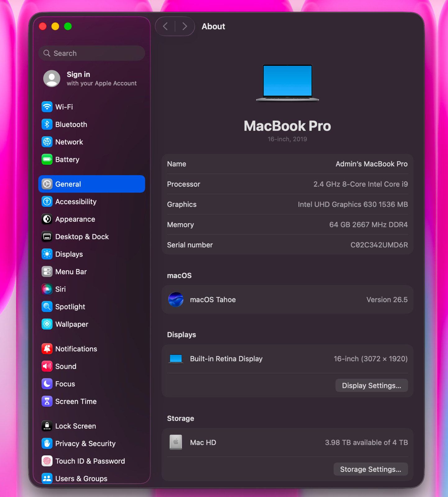Click the green full-screen window button
The height and width of the screenshot is (497, 448).
click(68, 26)
